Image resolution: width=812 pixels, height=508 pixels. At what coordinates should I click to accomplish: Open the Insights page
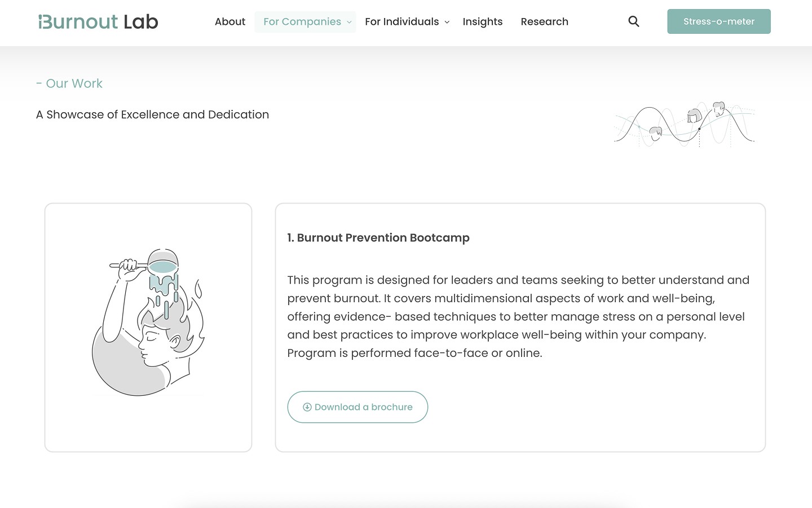point(483,22)
